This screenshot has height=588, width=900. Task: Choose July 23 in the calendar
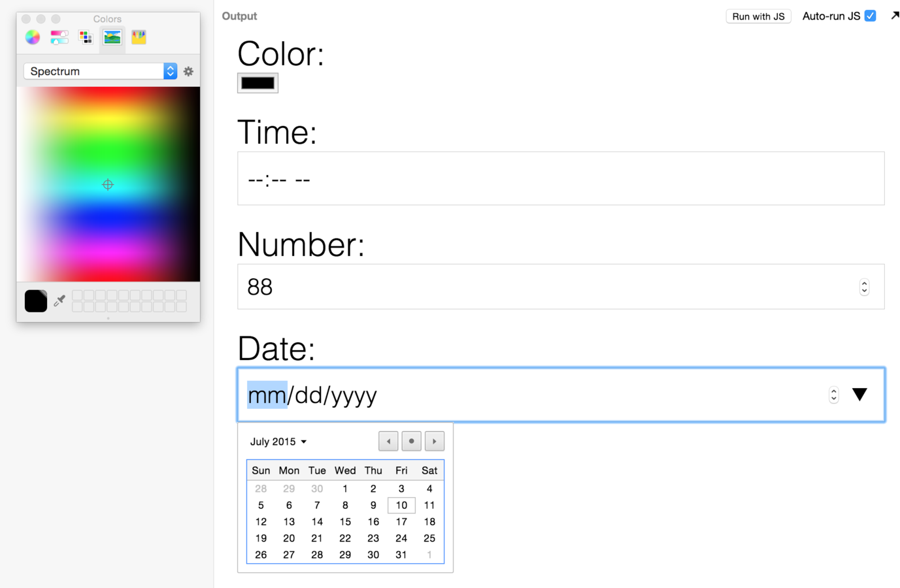373,538
